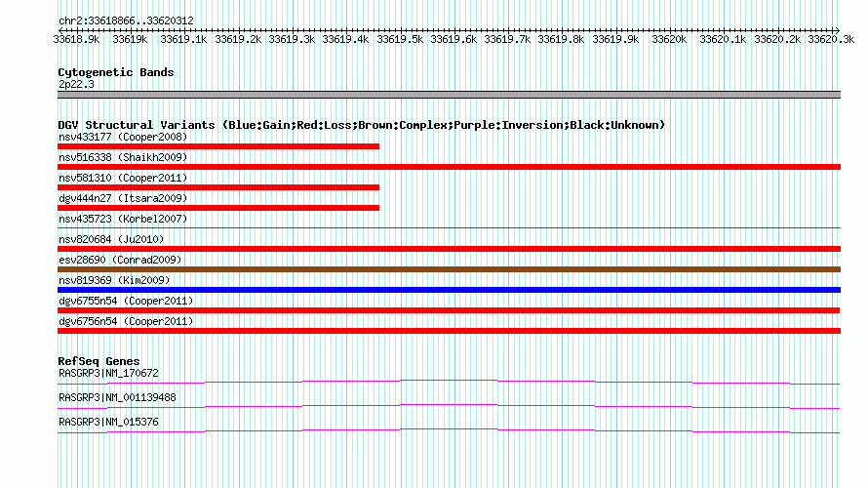Click the 33619.3k ruler tick label
This screenshot has width=868, height=488.
[x=292, y=39]
